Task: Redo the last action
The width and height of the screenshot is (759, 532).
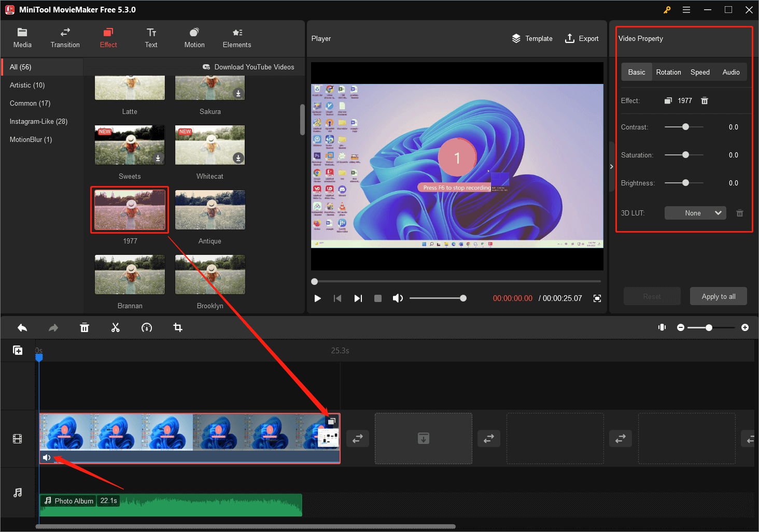Action: tap(53, 327)
